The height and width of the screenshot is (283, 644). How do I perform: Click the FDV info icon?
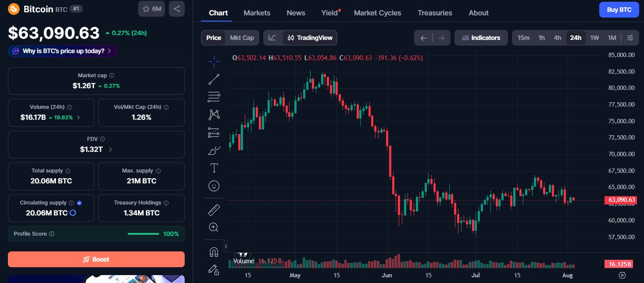tap(102, 139)
